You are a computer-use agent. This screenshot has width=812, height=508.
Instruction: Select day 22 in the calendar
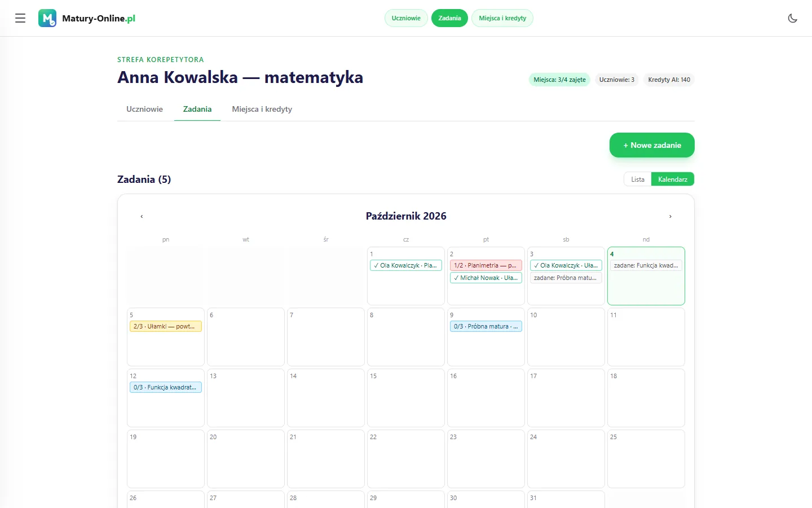point(406,459)
